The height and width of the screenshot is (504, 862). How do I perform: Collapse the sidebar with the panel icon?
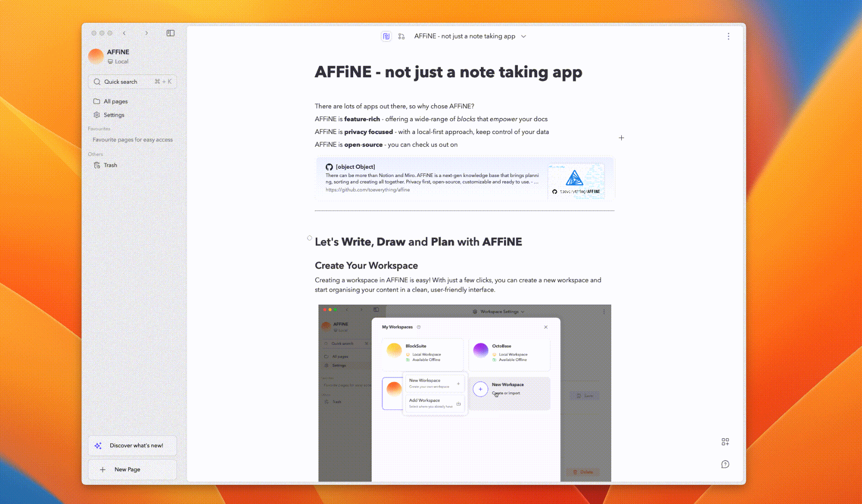[x=170, y=33]
